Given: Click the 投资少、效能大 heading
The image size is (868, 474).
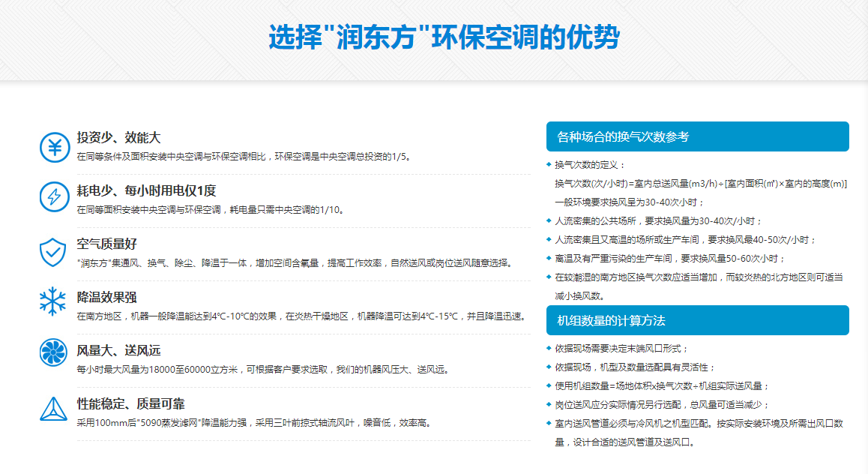Looking at the screenshot, I should pyautogui.click(x=118, y=138).
